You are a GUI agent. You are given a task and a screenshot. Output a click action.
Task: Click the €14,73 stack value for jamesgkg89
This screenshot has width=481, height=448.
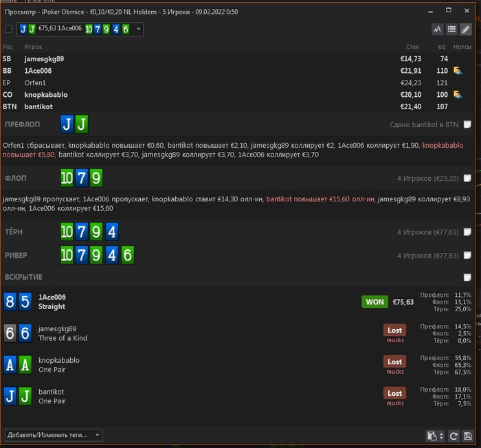click(411, 59)
